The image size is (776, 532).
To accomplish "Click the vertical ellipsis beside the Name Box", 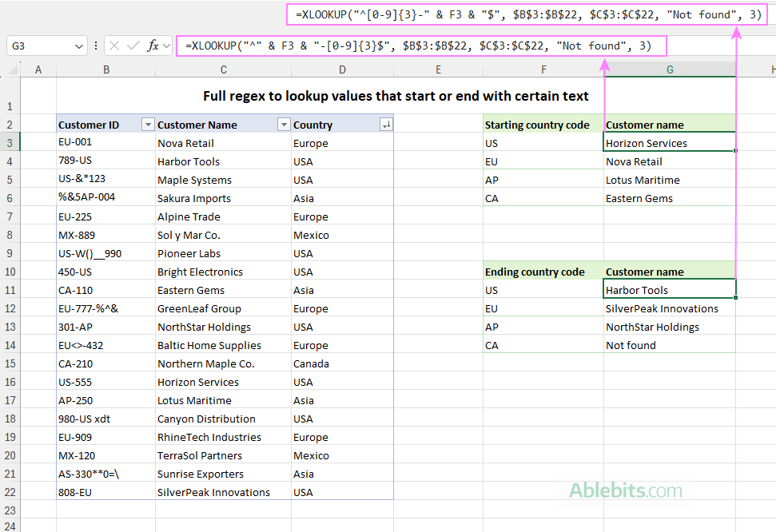I will click(96, 46).
